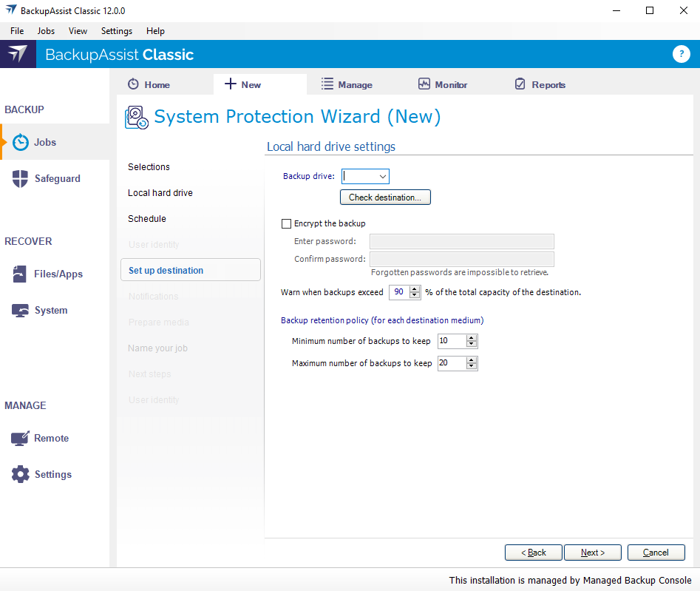The width and height of the screenshot is (700, 591).
Task: Open the help question mark icon
Action: click(681, 54)
